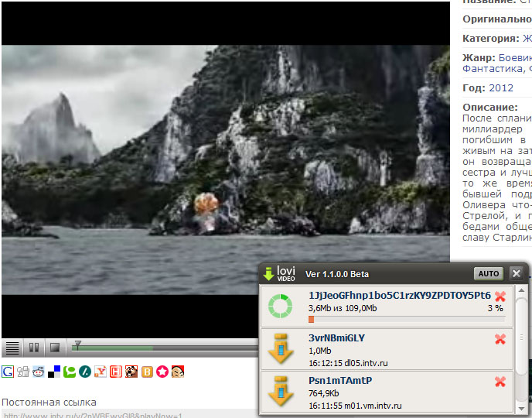Remove 3vrNBmiGLY from download list
Viewport: 532px width, 418px height.
500,339
